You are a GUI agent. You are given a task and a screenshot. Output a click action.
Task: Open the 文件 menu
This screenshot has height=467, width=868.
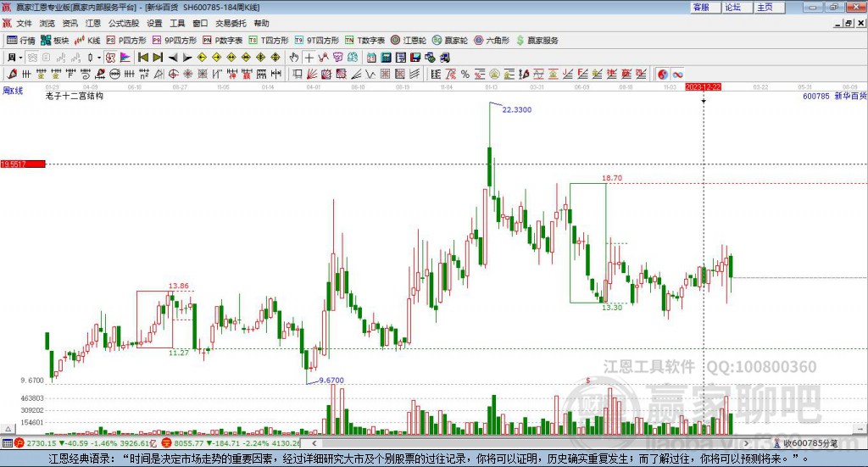(x=24, y=23)
